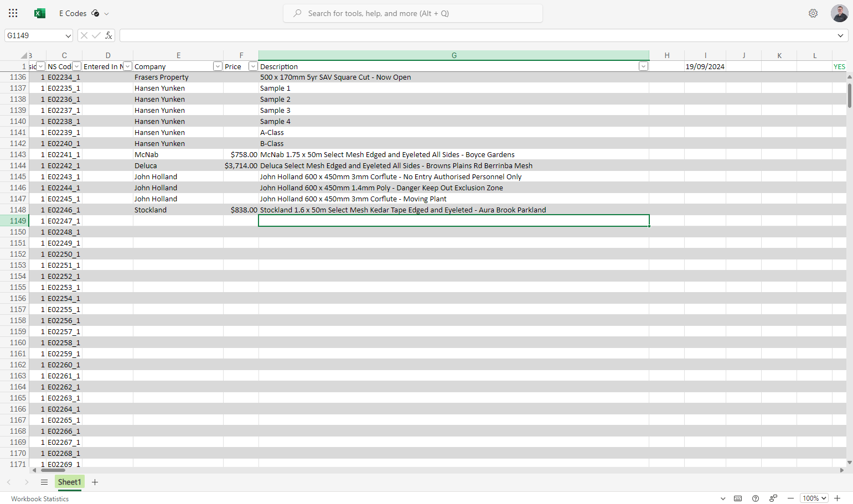
Task: Select the cell containing $3,714.00
Action: [241, 166]
